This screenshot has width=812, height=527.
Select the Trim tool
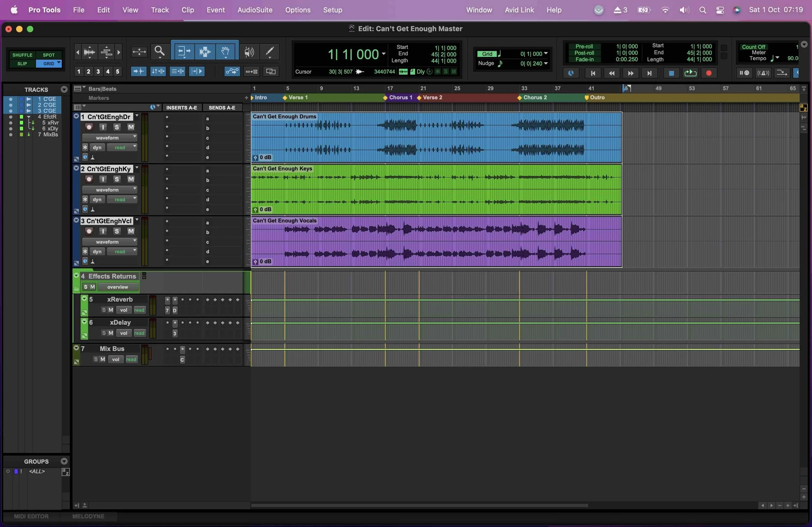[184, 52]
